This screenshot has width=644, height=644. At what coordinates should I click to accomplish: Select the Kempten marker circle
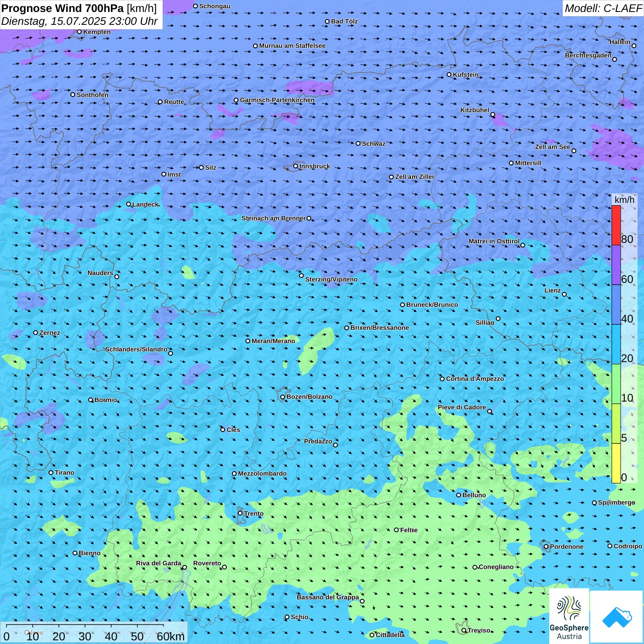[x=80, y=32]
